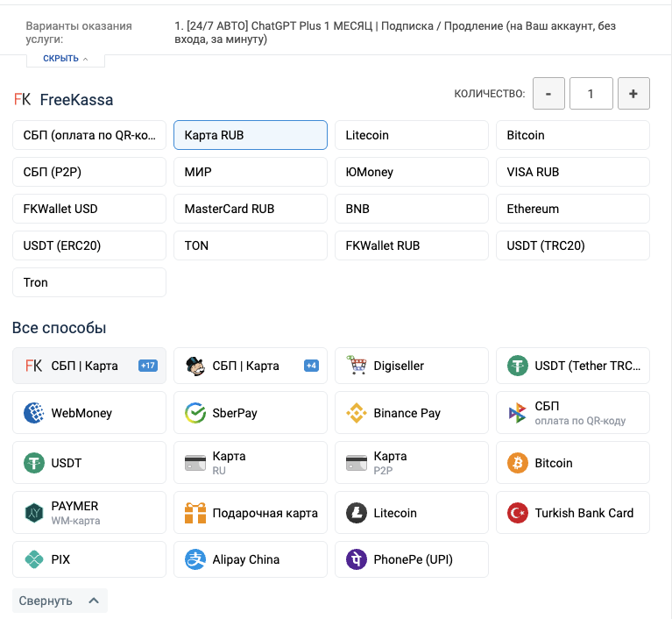This screenshot has width=672, height=619.
Task: Click the Monopoly man icon in the СБП | Карта +4 tile
Action: coord(195,366)
